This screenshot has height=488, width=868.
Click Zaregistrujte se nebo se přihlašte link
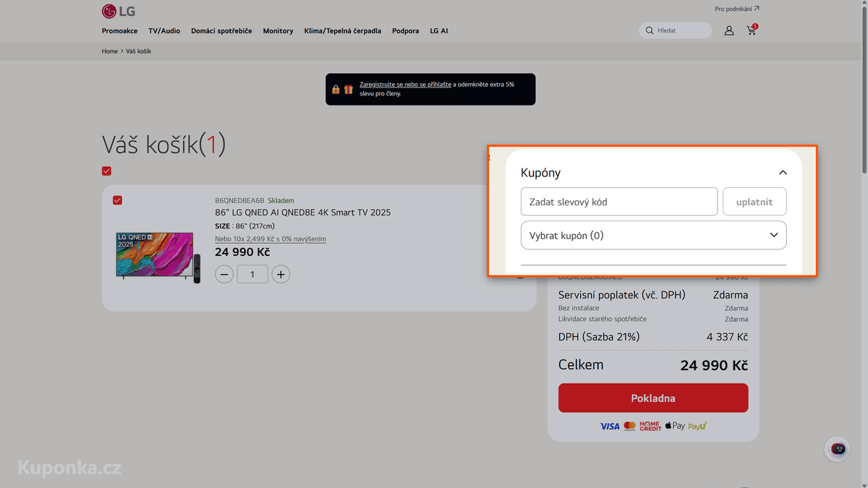[x=405, y=85]
